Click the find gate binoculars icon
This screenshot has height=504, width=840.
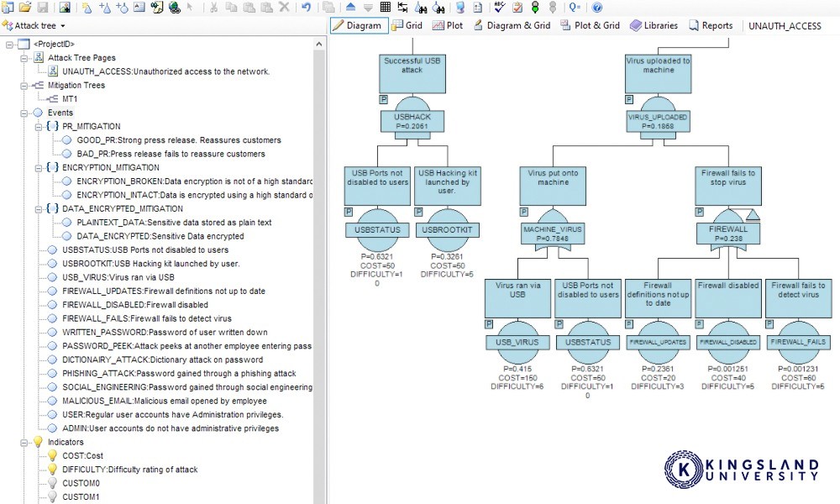click(421, 7)
